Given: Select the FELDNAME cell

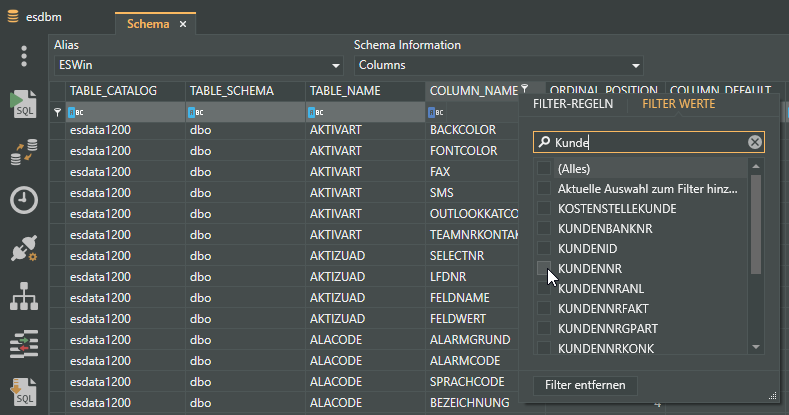Looking at the screenshot, I should click(x=472, y=298).
